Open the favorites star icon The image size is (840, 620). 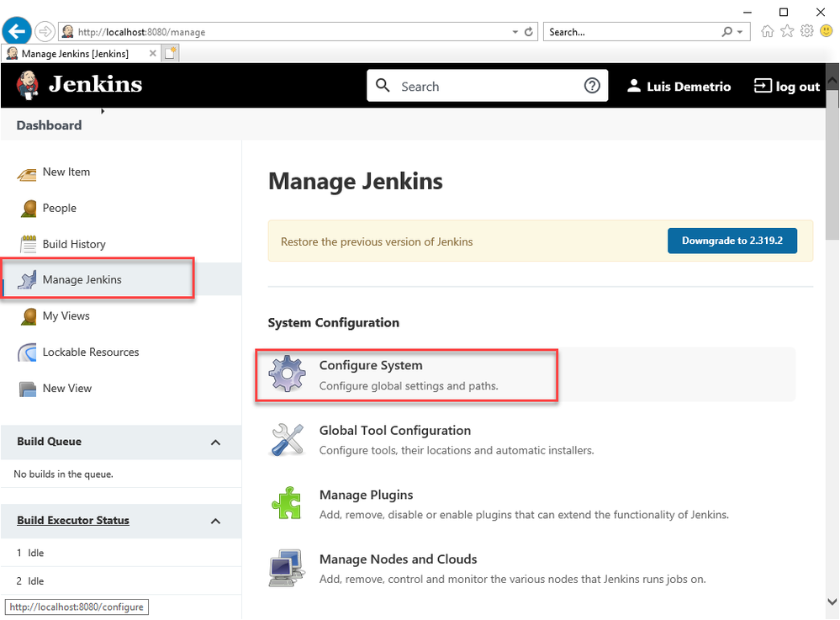point(787,31)
